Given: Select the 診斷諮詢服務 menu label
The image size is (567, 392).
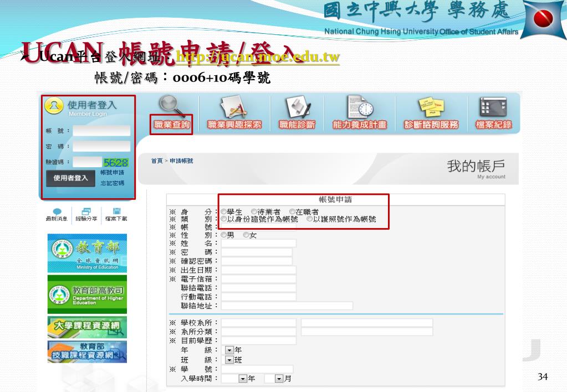Looking at the screenshot, I should pos(431,125).
